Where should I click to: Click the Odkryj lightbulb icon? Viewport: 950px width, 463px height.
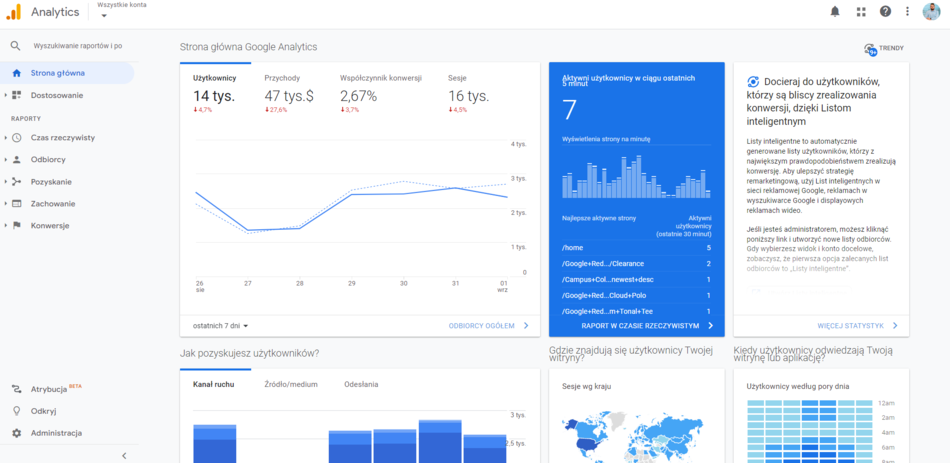click(16, 411)
